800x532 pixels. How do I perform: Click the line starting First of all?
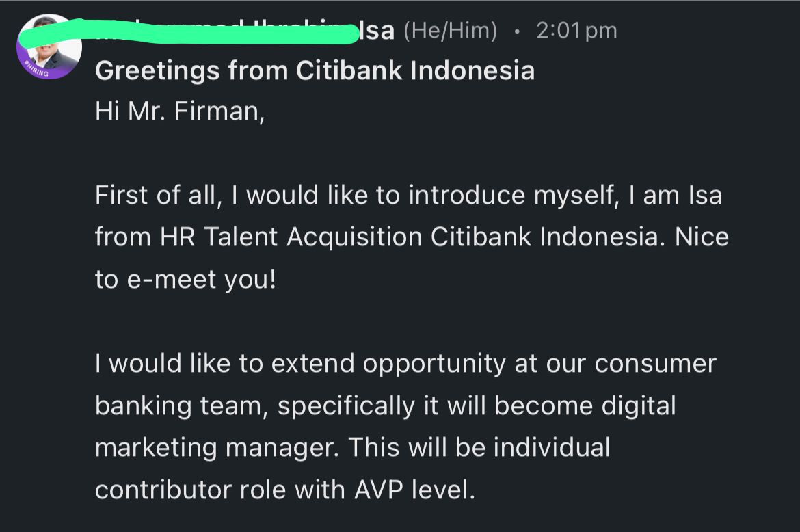click(x=408, y=196)
